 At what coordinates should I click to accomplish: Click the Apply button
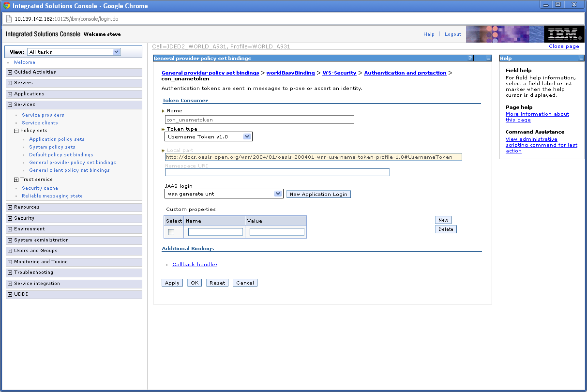(172, 283)
